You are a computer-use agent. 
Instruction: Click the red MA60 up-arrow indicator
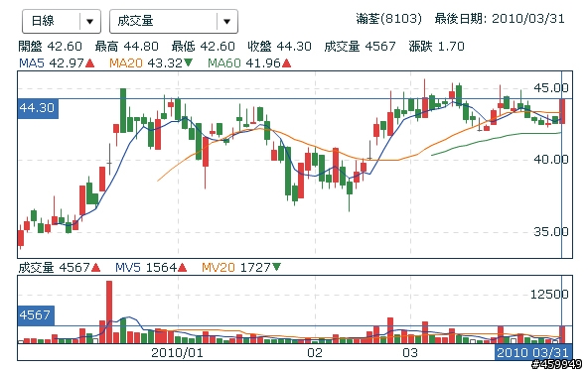286,62
